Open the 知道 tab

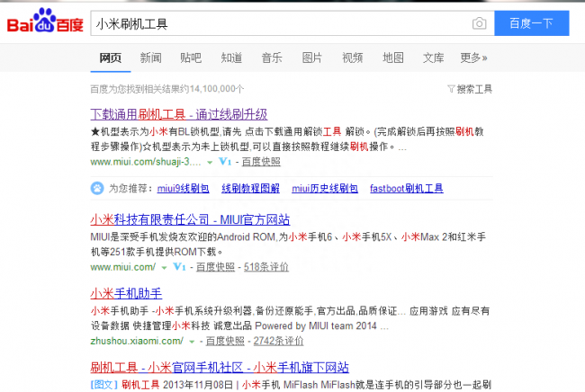pos(231,58)
